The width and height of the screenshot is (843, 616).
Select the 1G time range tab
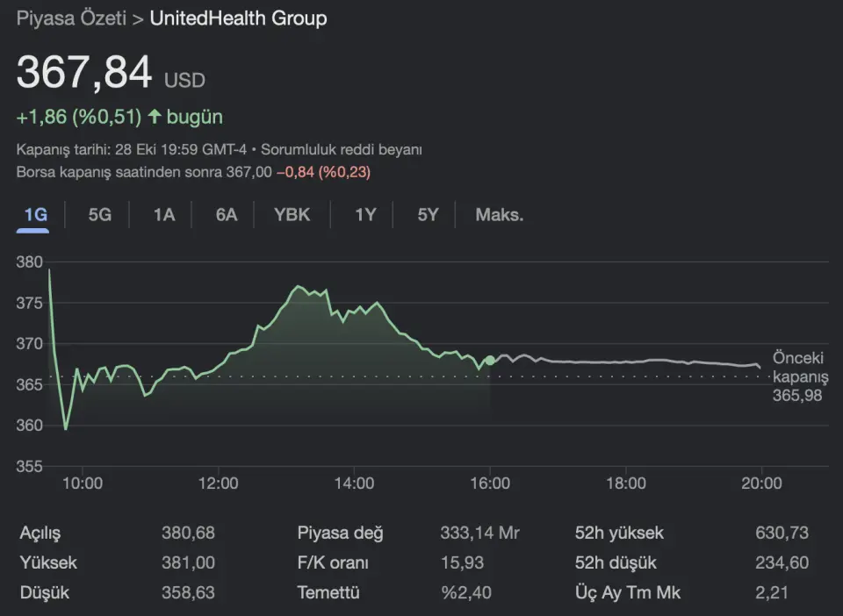(x=35, y=215)
